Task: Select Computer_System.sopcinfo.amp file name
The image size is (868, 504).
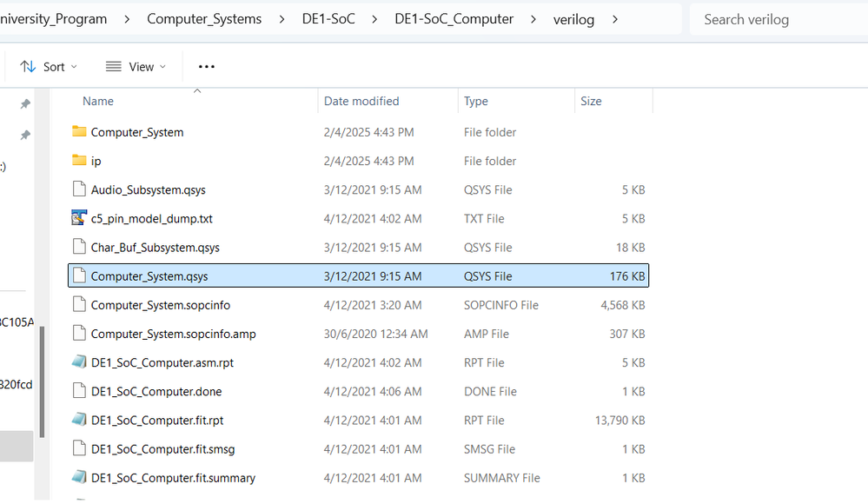Action: [x=173, y=334]
